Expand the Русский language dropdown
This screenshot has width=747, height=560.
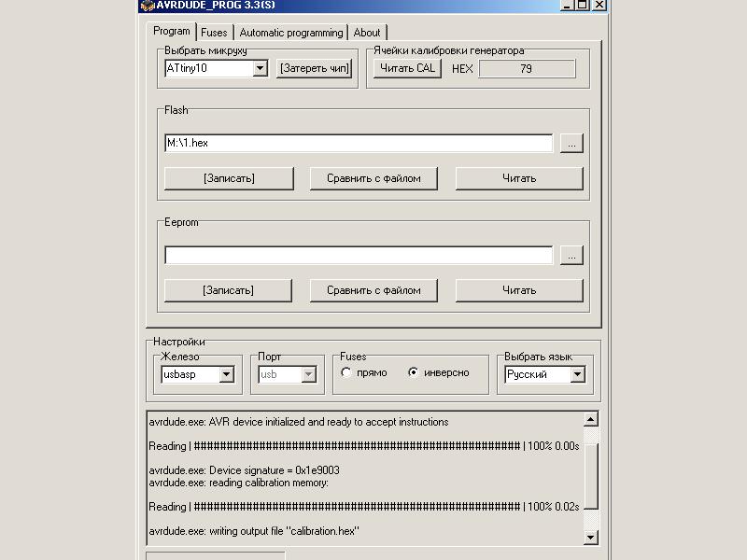[577, 374]
